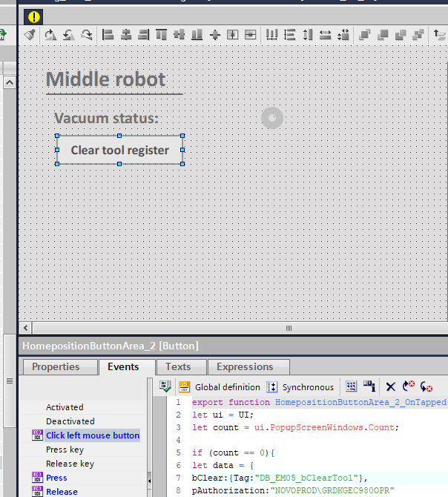Select the Release event

pos(62,492)
